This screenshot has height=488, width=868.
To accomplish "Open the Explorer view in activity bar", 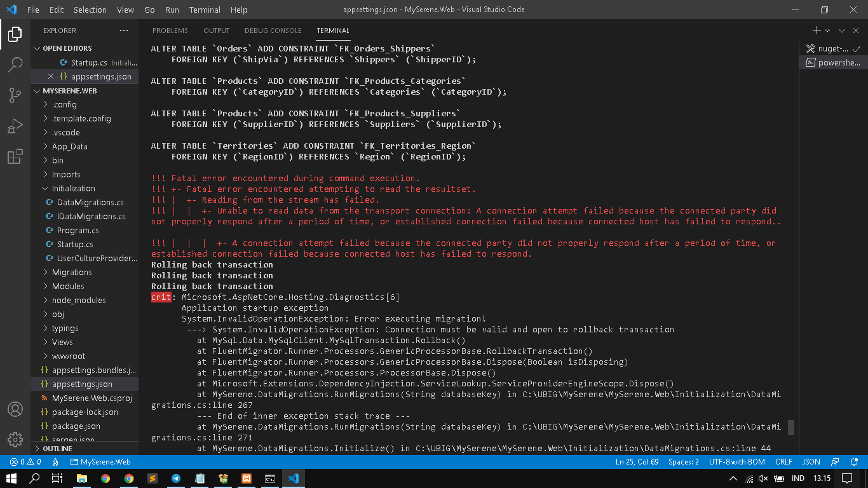I will [15, 34].
